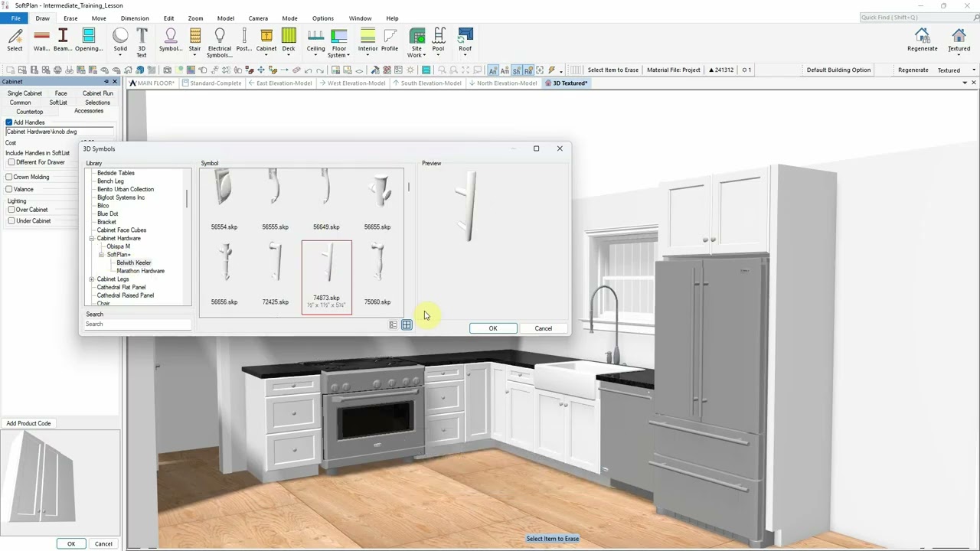Open the File menu
980x551 pixels.
tap(15, 18)
